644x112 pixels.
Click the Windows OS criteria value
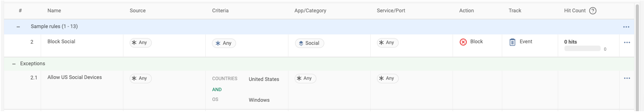(x=259, y=100)
